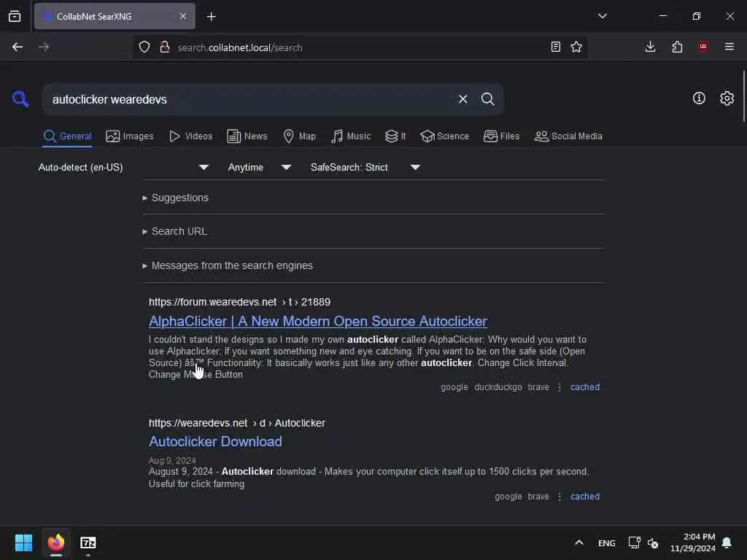
Task: Submit search with magnifier button
Action: point(487,99)
